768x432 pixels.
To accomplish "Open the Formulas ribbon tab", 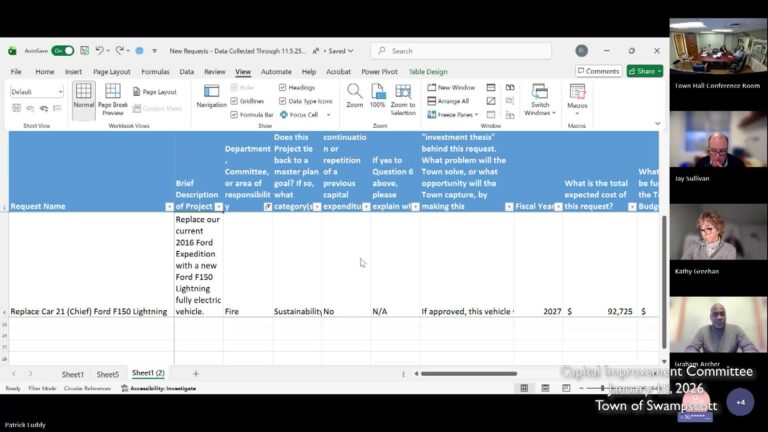I will click(155, 72).
